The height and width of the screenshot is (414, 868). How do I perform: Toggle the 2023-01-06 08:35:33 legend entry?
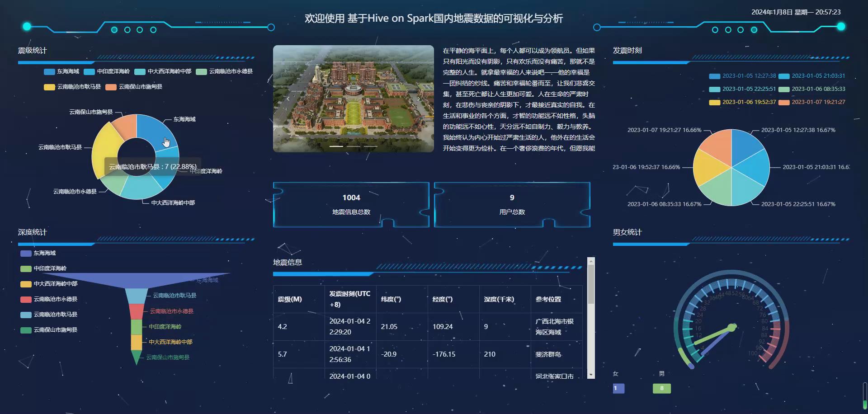coord(812,89)
